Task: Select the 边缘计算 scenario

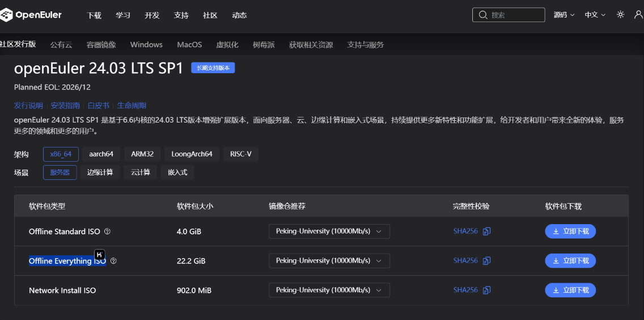Action: coord(100,172)
